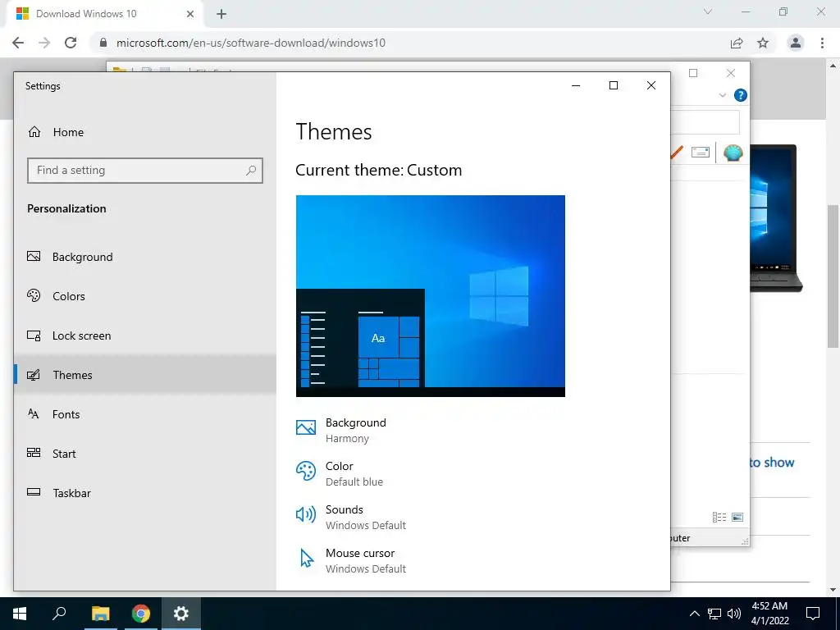This screenshot has height=630, width=840.
Task: Click the Sounds speaker icon in Themes
Action: pos(306,514)
